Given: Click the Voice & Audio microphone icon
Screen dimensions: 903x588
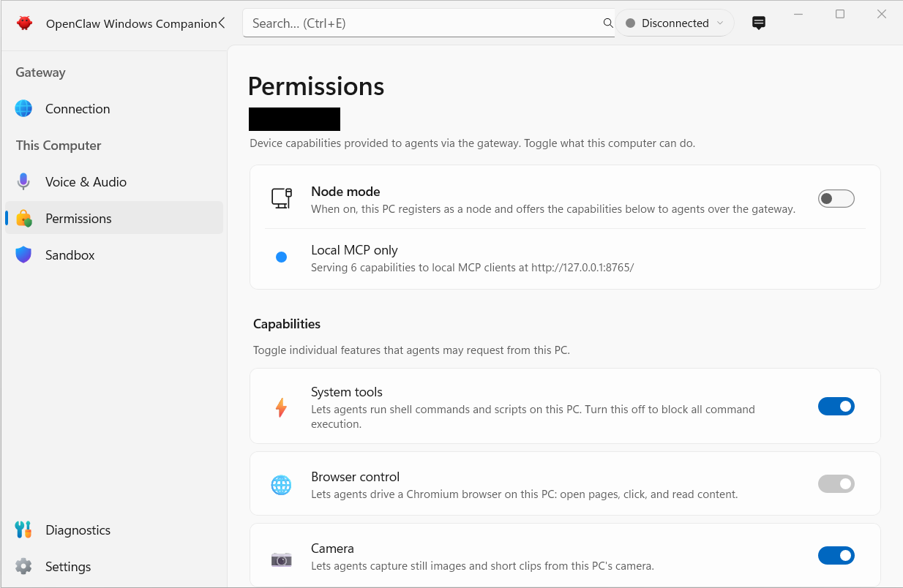Looking at the screenshot, I should pyautogui.click(x=24, y=181).
